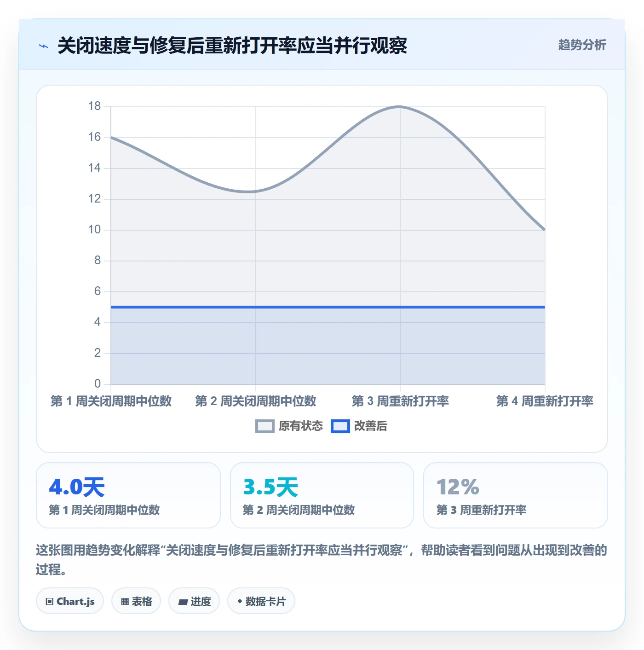Viewport: 644px width, 650px height.
Task: Click the gray line peak at 18
Action: pos(399,107)
